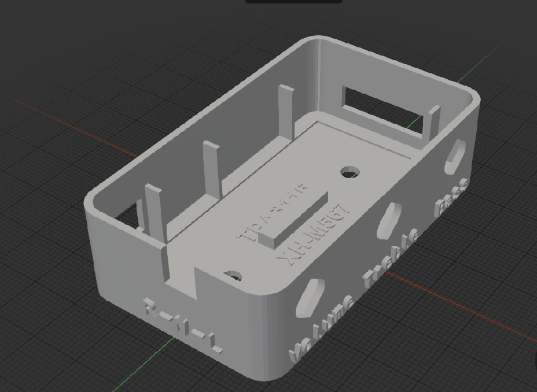Click the 'TPA3116' engraved text on the floor
Screen dimensions: 537x392
[x=271, y=213]
